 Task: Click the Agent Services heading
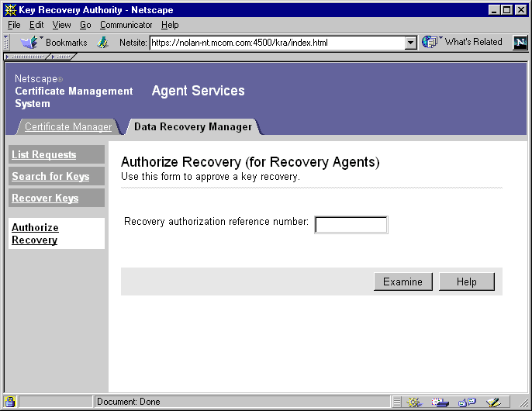click(x=199, y=91)
